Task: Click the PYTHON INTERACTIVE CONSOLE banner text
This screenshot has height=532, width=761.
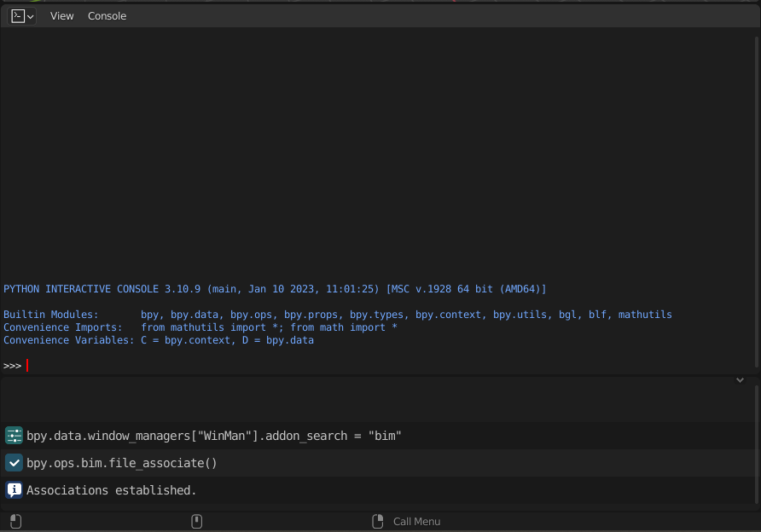Action: pos(171,288)
